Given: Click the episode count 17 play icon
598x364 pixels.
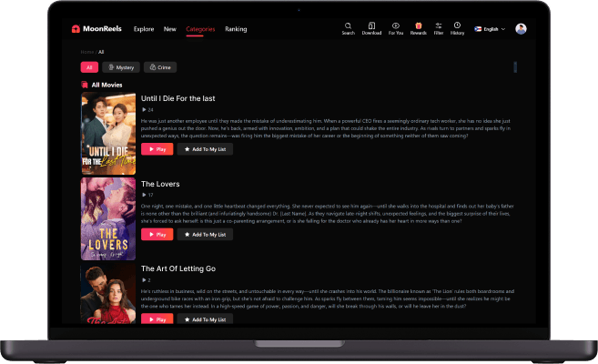Looking at the screenshot, I should (x=144, y=195).
